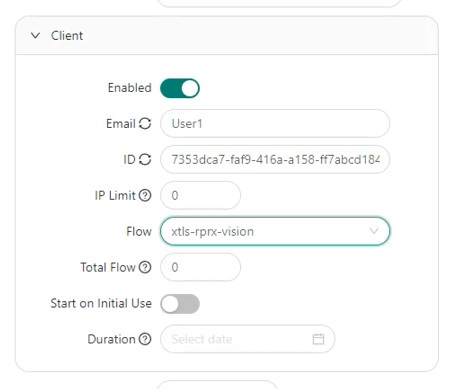Open the Select date picker field
Image resolution: width=459 pixels, height=389 pixels.
(x=248, y=339)
